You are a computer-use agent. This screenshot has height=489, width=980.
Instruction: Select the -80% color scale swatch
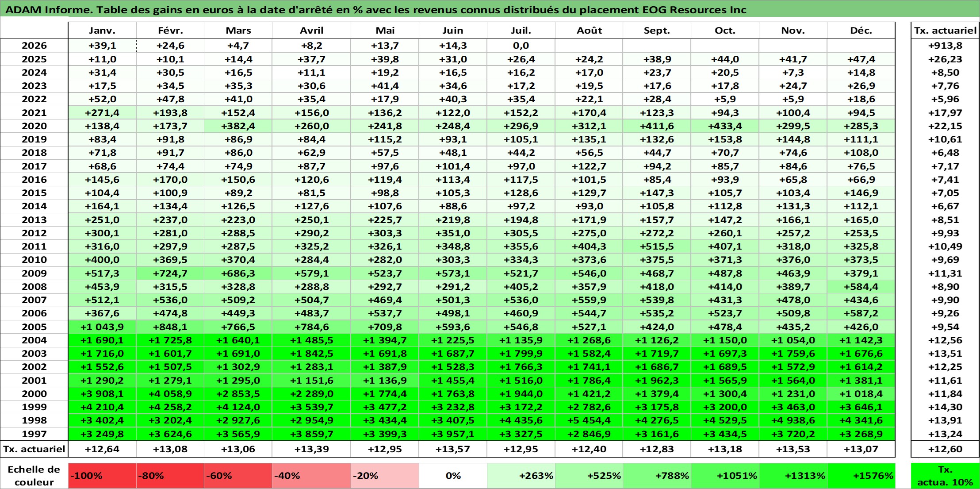(170, 476)
